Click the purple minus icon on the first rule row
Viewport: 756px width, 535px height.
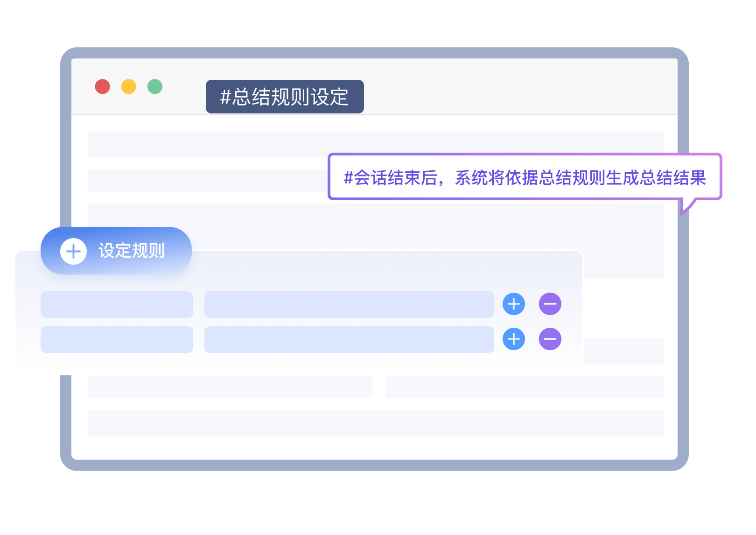click(x=550, y=304)
